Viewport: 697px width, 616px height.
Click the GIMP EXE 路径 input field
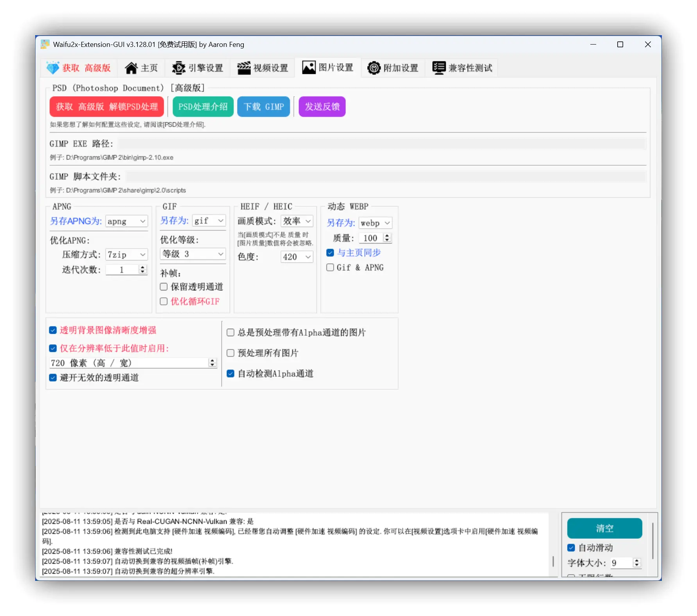tap(382, 143)
